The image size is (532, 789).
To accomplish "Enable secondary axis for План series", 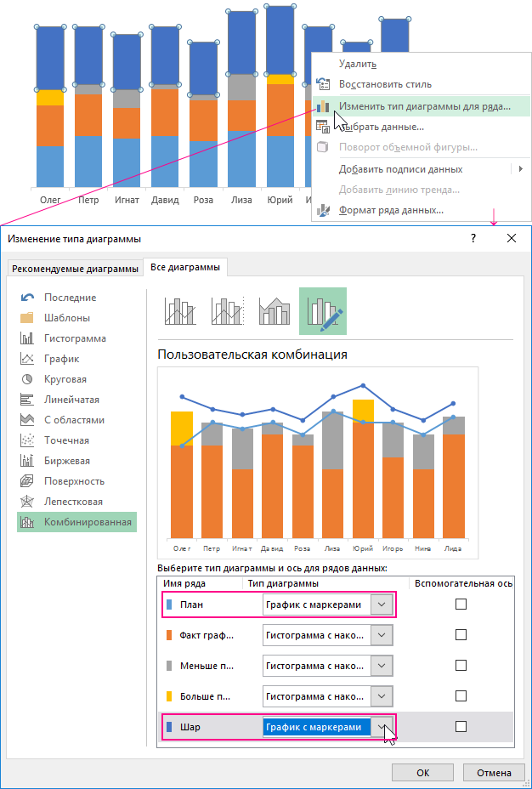I will 461,605.
